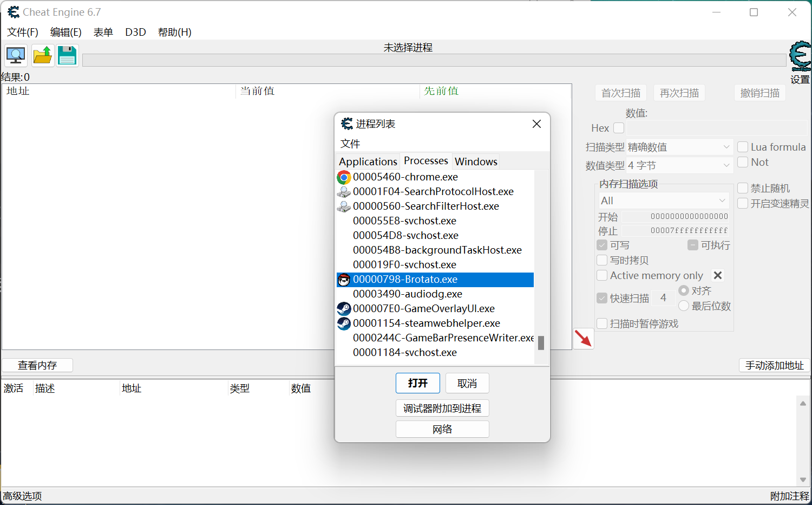Select the 最后位数 radio button
Viewport: 812px width, 505px height.
684,306
